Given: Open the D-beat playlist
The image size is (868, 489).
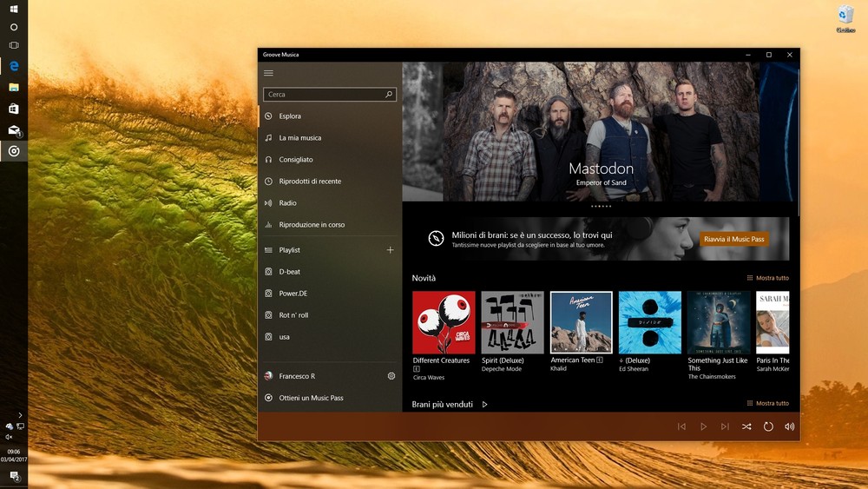Looking at the screenshot, I should coord(329,271).
